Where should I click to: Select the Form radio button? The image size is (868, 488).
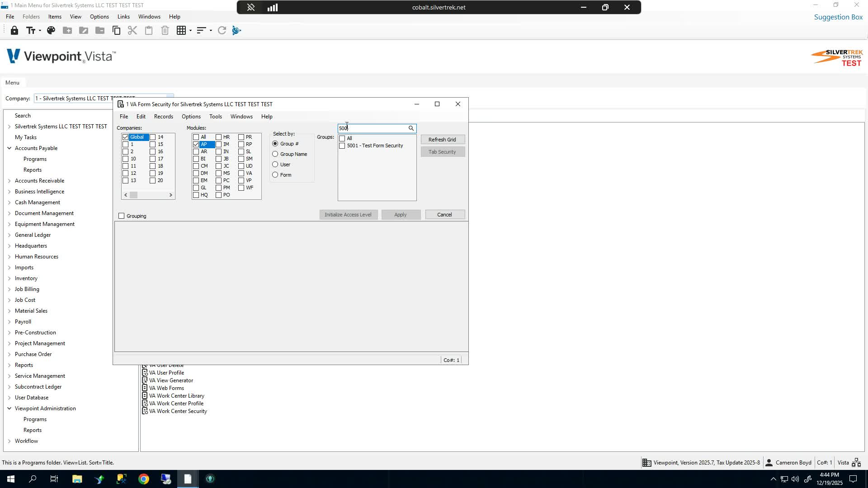pos(275,175)
